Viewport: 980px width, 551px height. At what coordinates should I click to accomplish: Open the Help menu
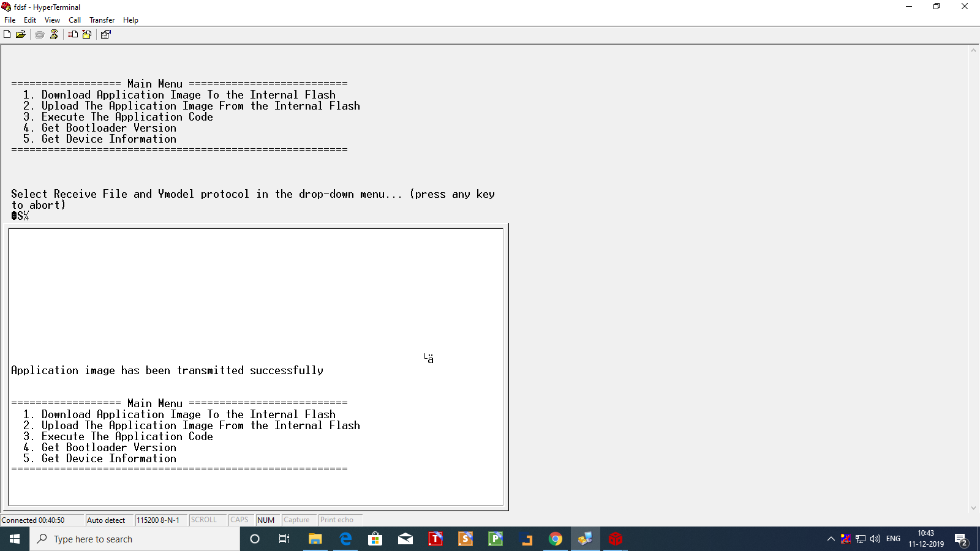[x=130, y=20]
